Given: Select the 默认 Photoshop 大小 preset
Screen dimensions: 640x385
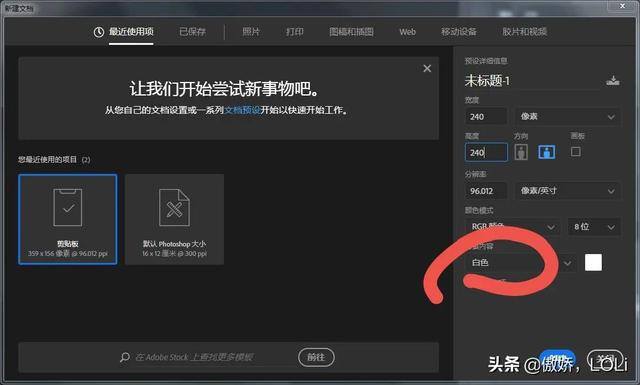Looking at the screenshot, I should (x=174, y=219).
